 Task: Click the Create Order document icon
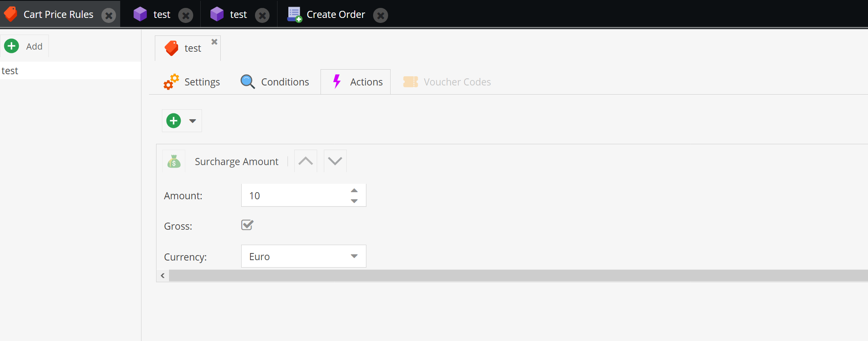coord(295,15)
